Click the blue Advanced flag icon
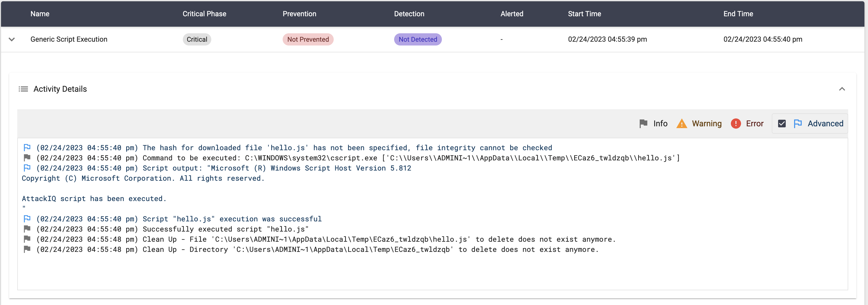 coord(798,124)
